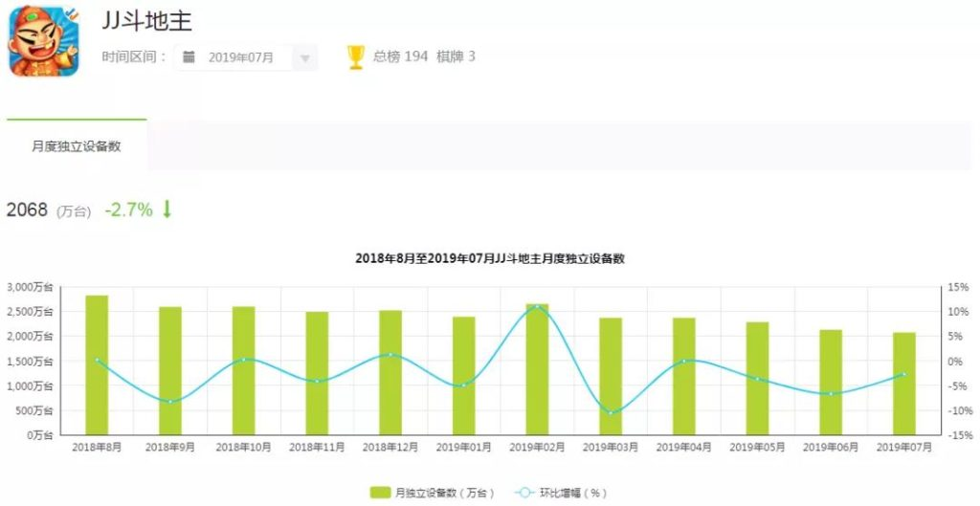The width and height of the screenshot is (980, 506).
Task: Click the 2019年07月 bar
Action: 903,384
